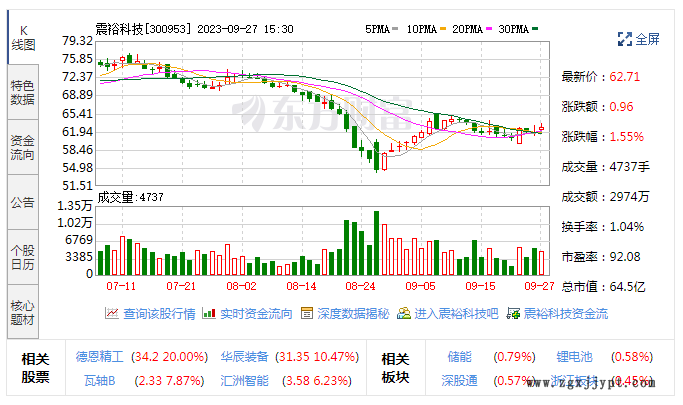Open the 查询该股行情 link

(159, 314)
